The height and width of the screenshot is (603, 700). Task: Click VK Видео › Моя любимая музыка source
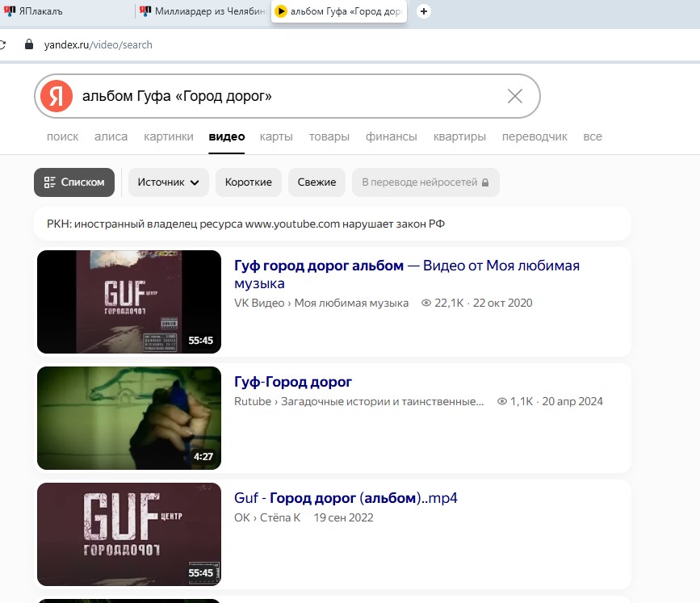321,303
